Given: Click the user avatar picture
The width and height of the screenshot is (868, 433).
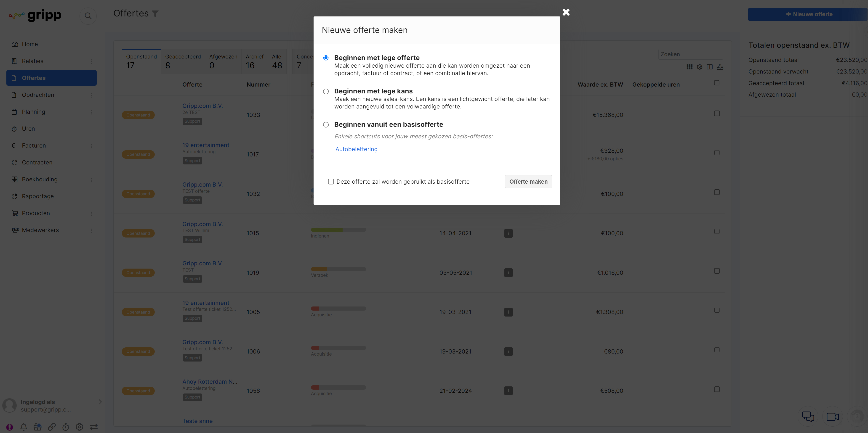Looking at the screenshot, I should tap(9, 405).
